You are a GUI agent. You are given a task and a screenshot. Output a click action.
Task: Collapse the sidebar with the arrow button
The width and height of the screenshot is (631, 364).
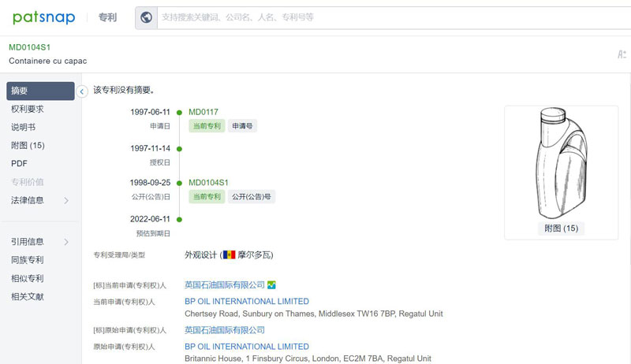point(82,91)
